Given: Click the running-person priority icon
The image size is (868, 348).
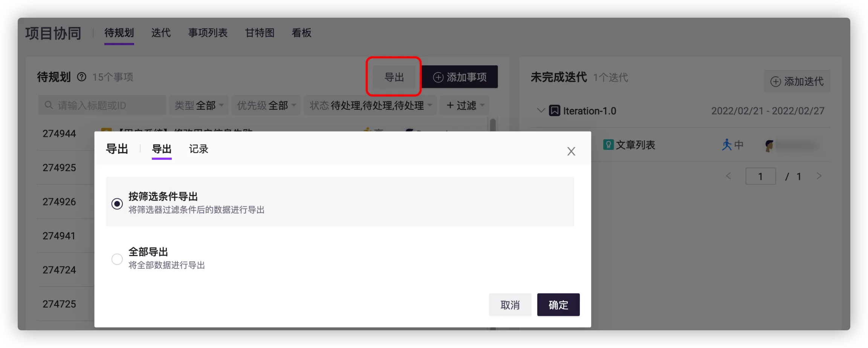Looking at the screenshot, I should [726, 145].
